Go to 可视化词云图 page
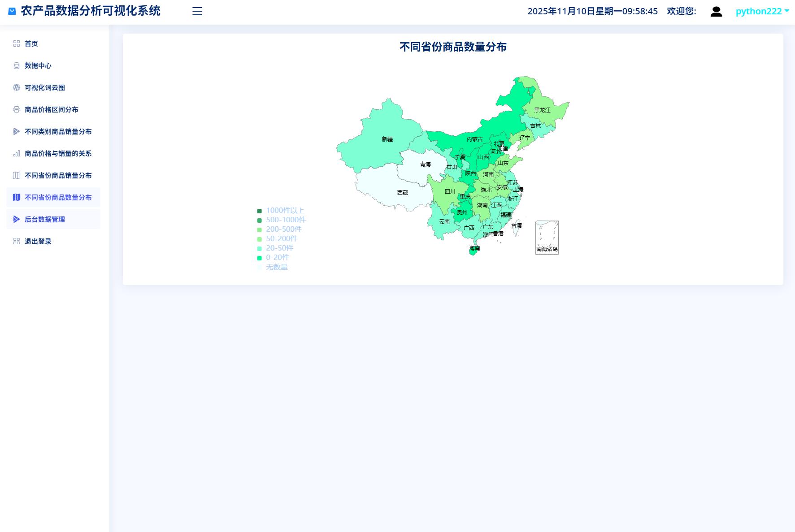This screenshot has height=532, width=795. coord(53,87)
